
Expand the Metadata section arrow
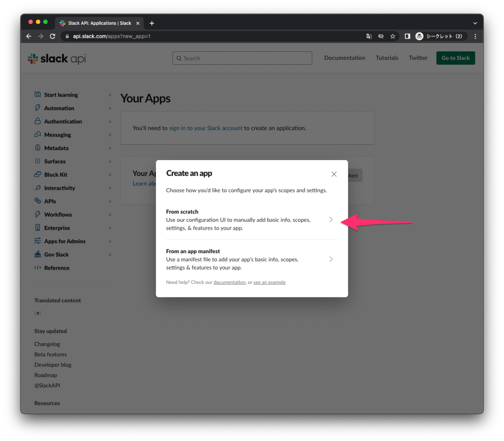click(x=110, y=148)
